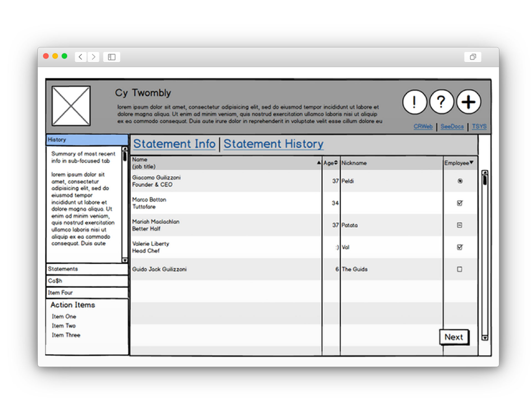
Task: Click the plus add icon
Action: point(468,102)
